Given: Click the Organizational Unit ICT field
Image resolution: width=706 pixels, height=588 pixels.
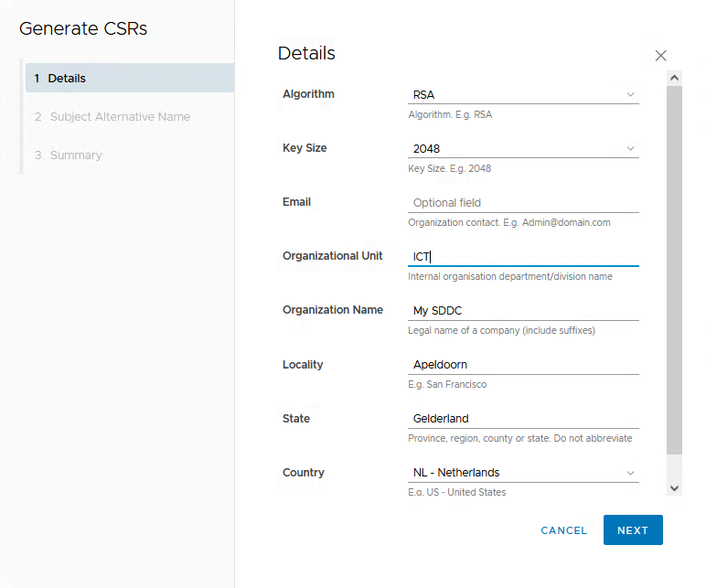Looking at the screenshot, I should coord(523,257).
